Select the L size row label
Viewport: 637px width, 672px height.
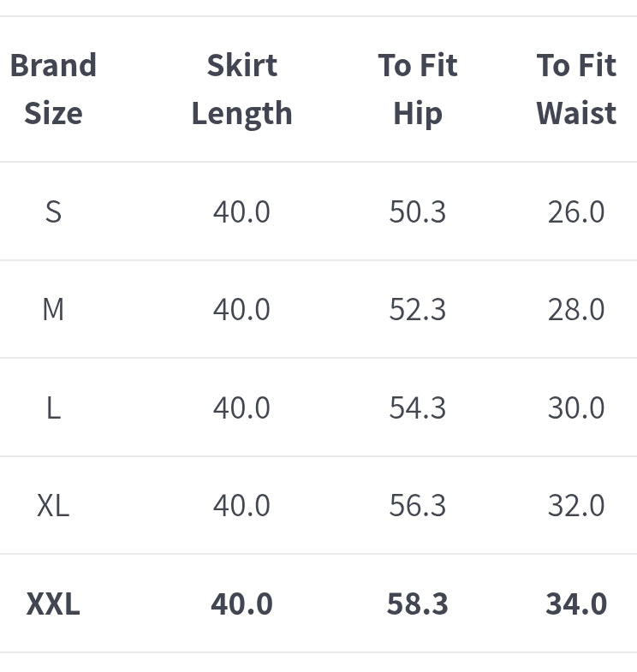pos(53,407)
